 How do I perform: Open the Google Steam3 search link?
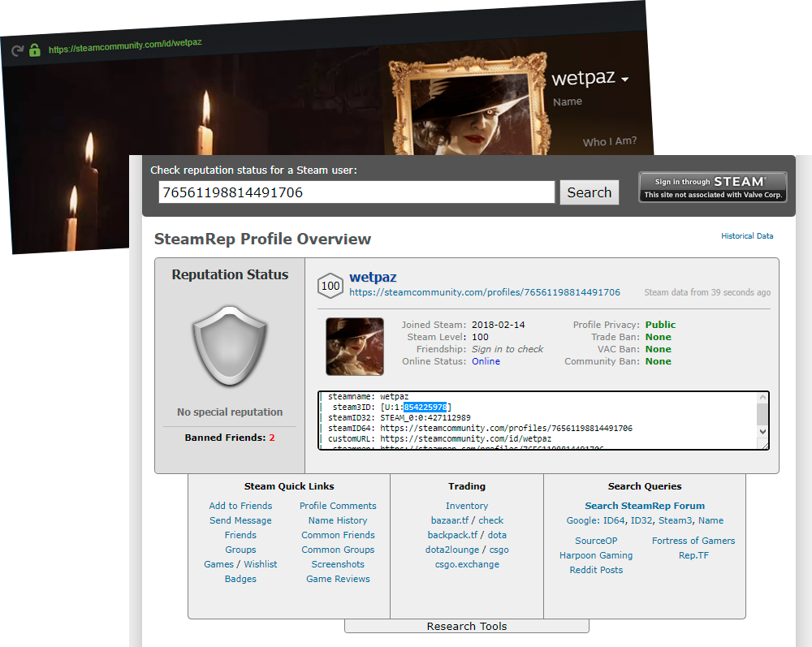675,520
